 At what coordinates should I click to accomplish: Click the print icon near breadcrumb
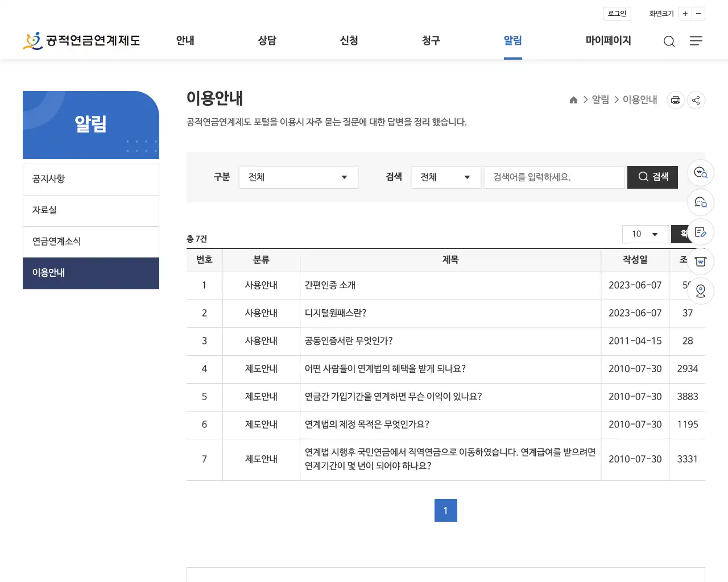point(675,99)
